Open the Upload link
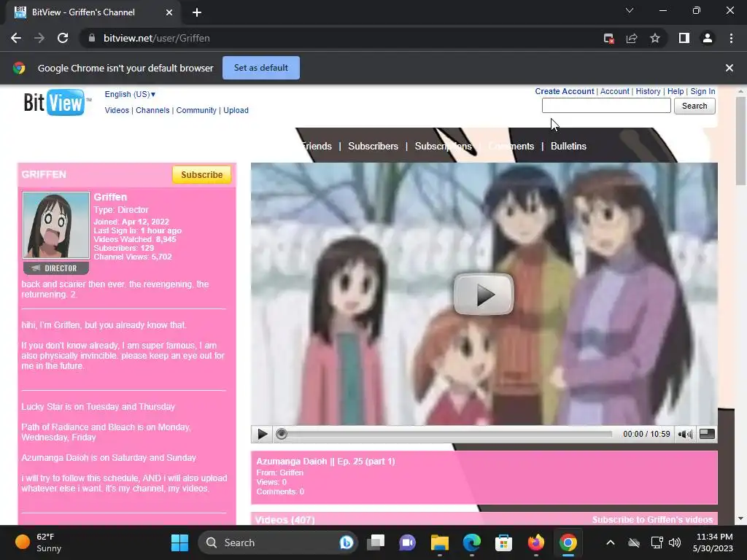747x560 pixels. (236, 110)
